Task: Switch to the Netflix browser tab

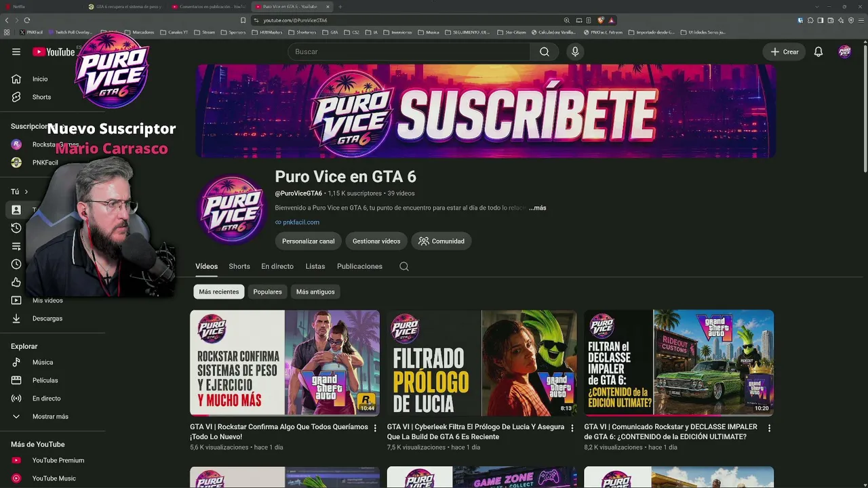Action: pos(41,7)
